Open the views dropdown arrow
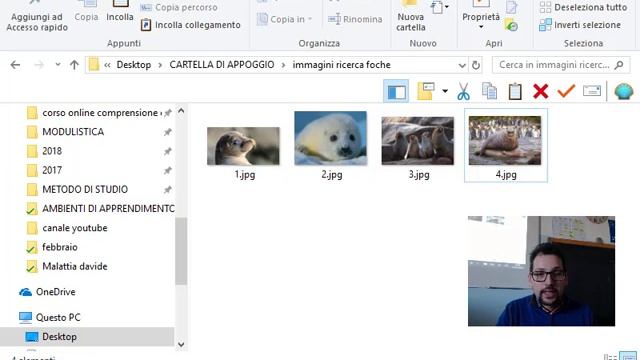Image resolution: width=640 pixels, height=360 pixels. pos(445,91)
